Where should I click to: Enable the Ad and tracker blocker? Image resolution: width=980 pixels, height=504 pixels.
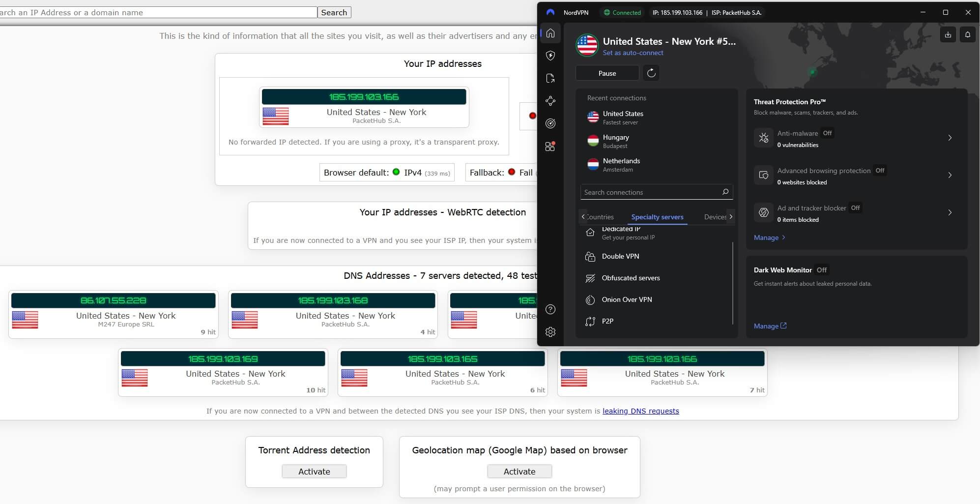[x=855, y=208]
